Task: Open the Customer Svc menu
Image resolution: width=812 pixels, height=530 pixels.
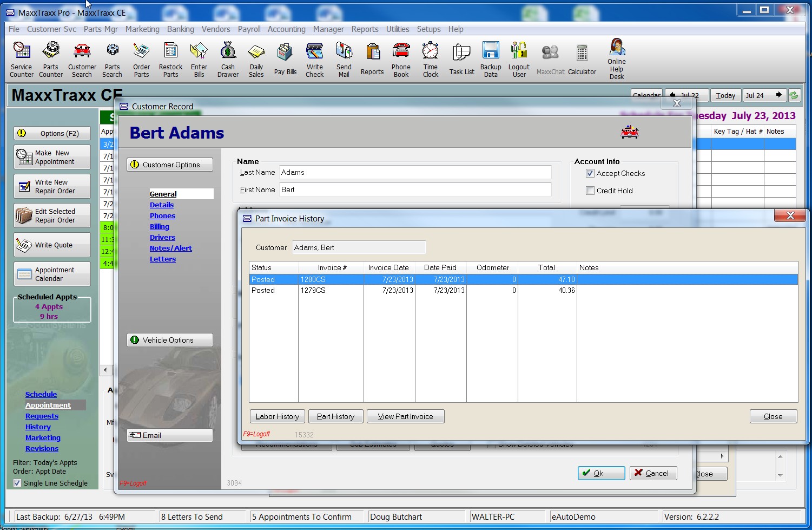Action: point(52,29)
